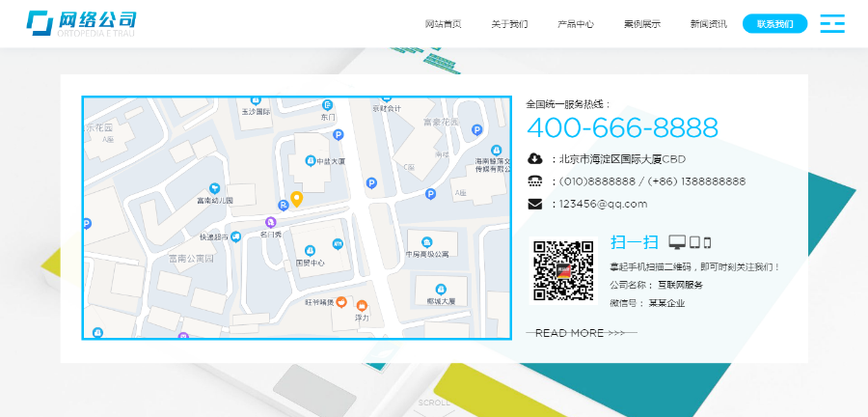Select 新闻资讯 in the navigation
Viewport: 868px width, 417px height.
pos(709,24)
